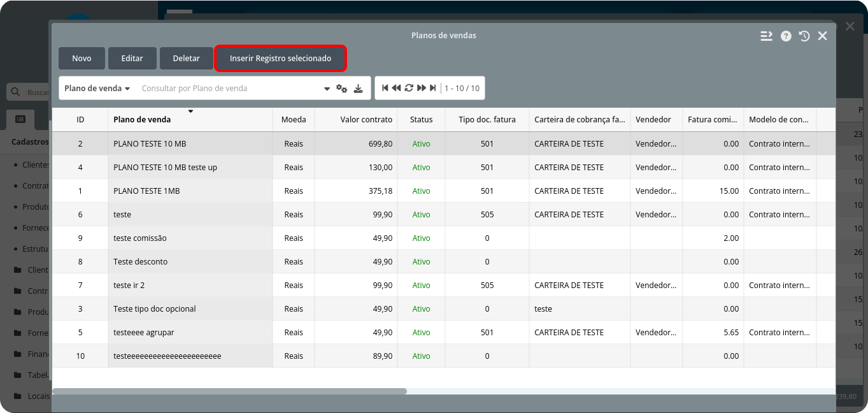
Task: Sort by Status column header
Action: tap(421, 119)
